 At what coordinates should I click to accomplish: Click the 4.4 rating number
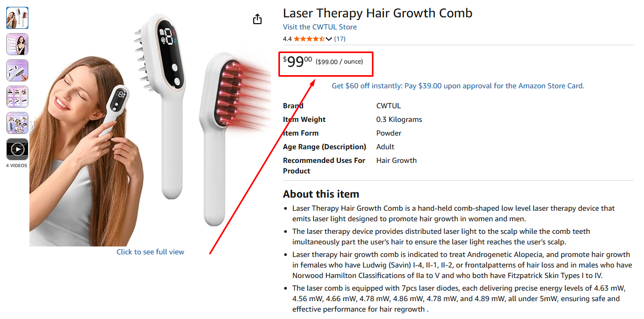tap(287, 39)
